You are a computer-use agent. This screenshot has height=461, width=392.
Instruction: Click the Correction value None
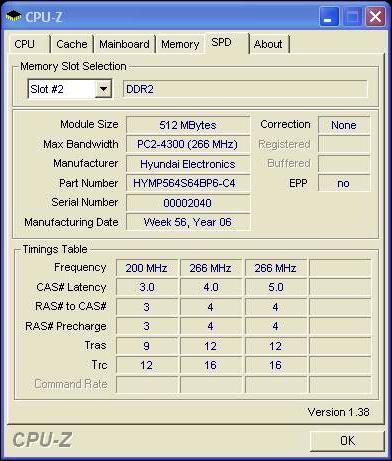point(344,125)
